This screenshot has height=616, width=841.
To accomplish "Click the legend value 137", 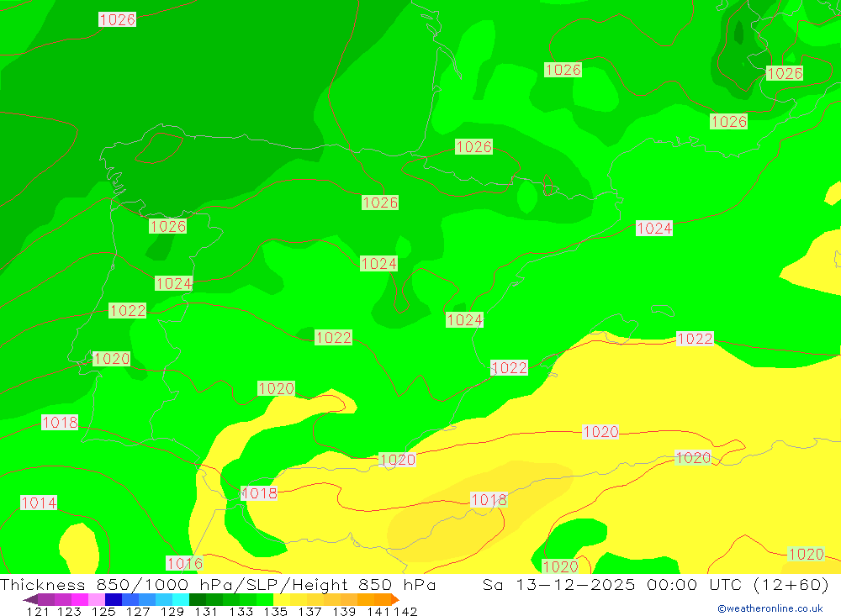I will pos(309,611).
